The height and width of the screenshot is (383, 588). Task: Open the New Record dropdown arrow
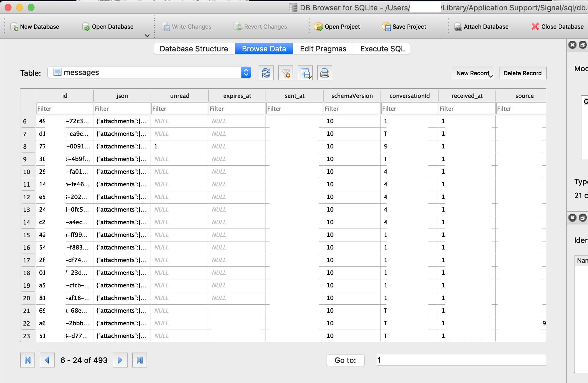click(491, 76)
